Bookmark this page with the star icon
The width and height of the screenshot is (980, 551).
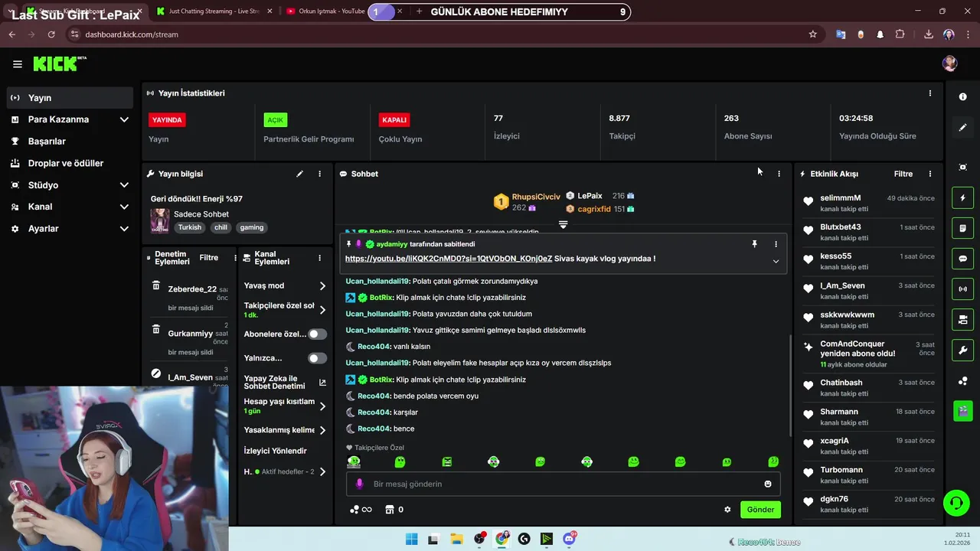[x=812, y=34]
